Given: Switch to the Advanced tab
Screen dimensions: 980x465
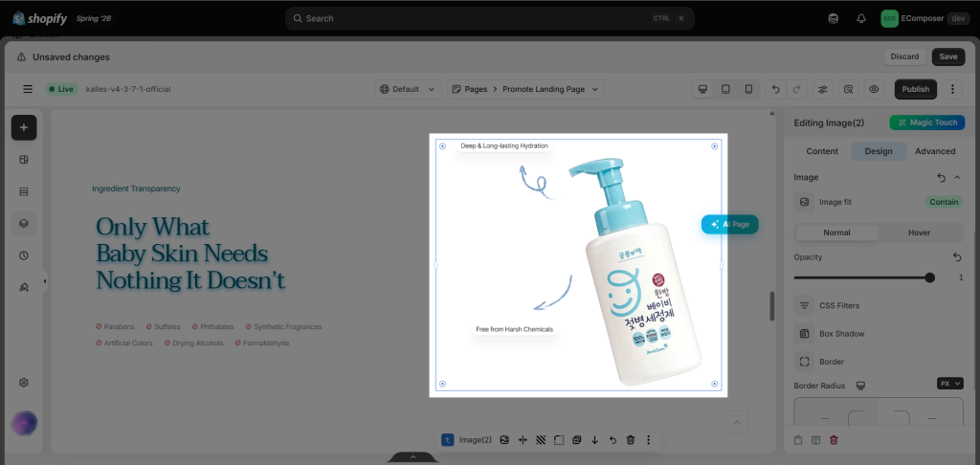Looking at the screenshot, I should click(935, 151).
